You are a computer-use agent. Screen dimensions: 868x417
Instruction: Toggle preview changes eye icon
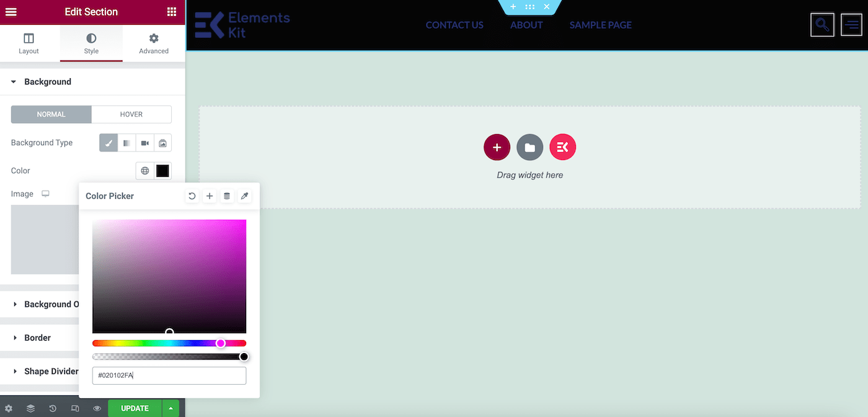tap(97, 408)
